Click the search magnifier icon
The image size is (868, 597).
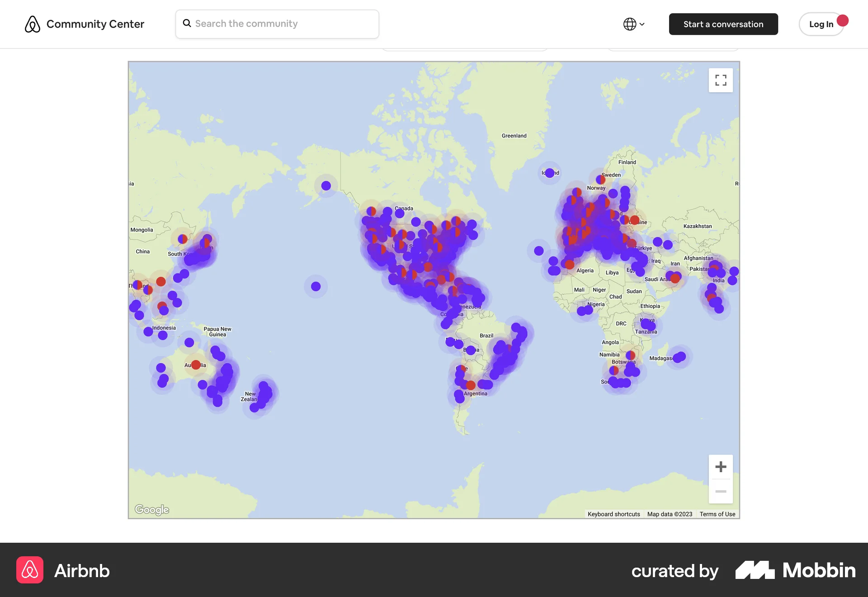(x=187, y=23)
